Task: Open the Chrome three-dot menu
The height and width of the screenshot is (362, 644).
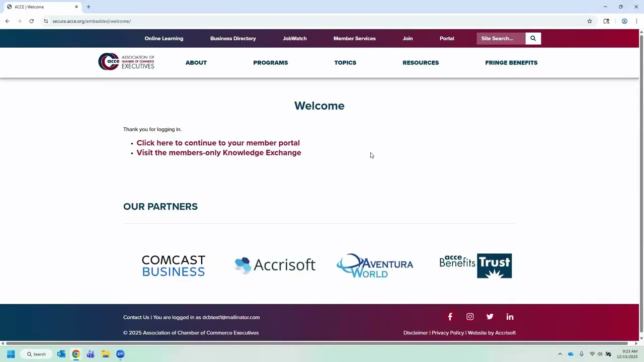Action: pyautogui.click(x=636, y=21)
